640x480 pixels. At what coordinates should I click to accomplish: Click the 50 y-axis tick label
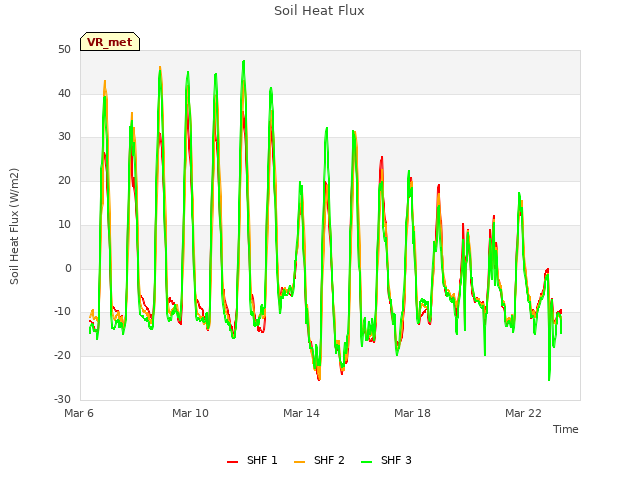tap(64, 50)
